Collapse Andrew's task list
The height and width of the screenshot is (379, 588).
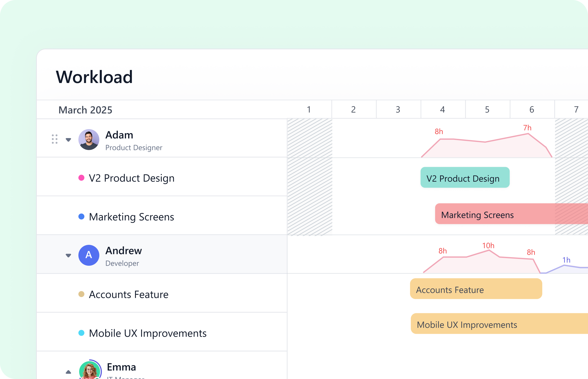click(x=68, y=256)
